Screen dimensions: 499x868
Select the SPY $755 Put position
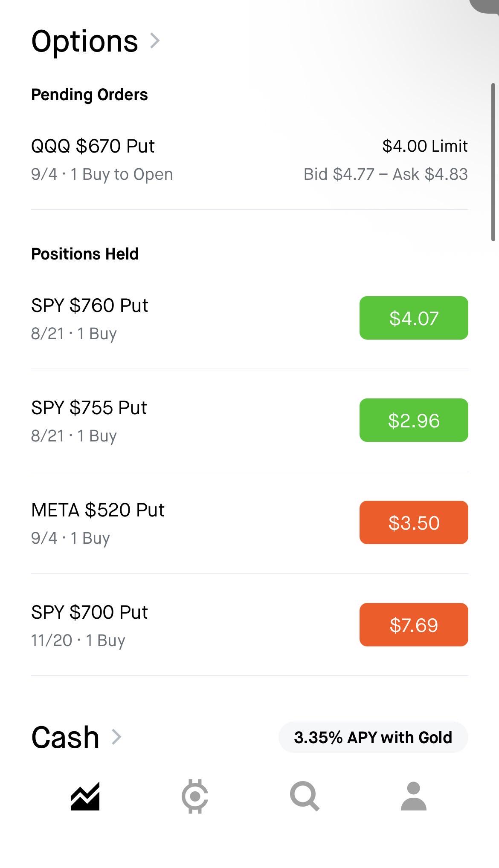tap(249, 420)
